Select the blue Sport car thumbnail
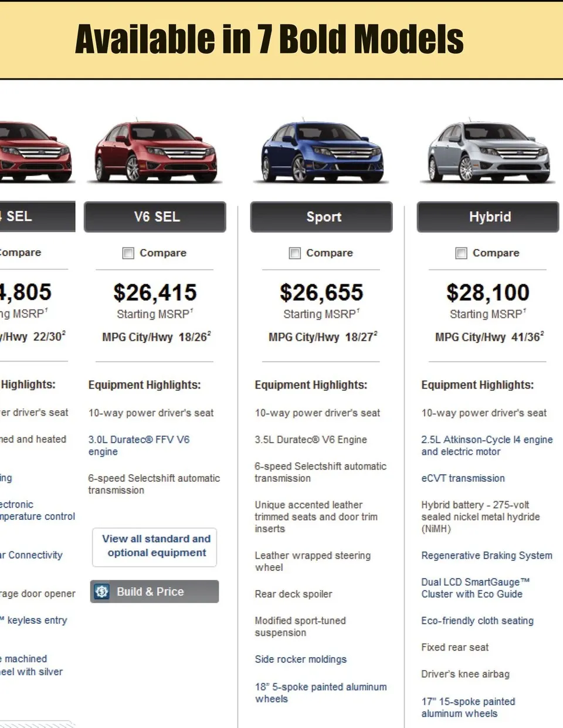 coord(321,152)
